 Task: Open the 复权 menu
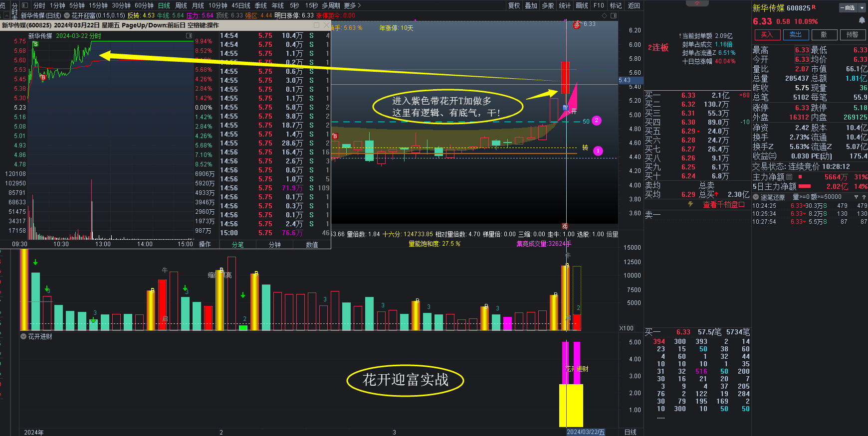coord(514,5)
